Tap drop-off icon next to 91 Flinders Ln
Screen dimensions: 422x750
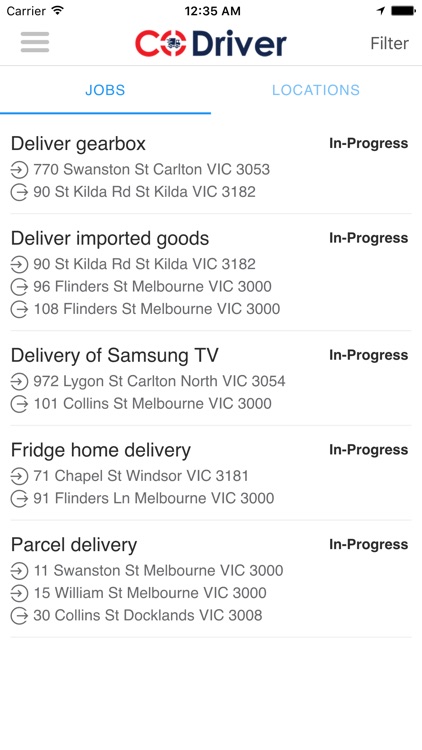tap(19, 498)
